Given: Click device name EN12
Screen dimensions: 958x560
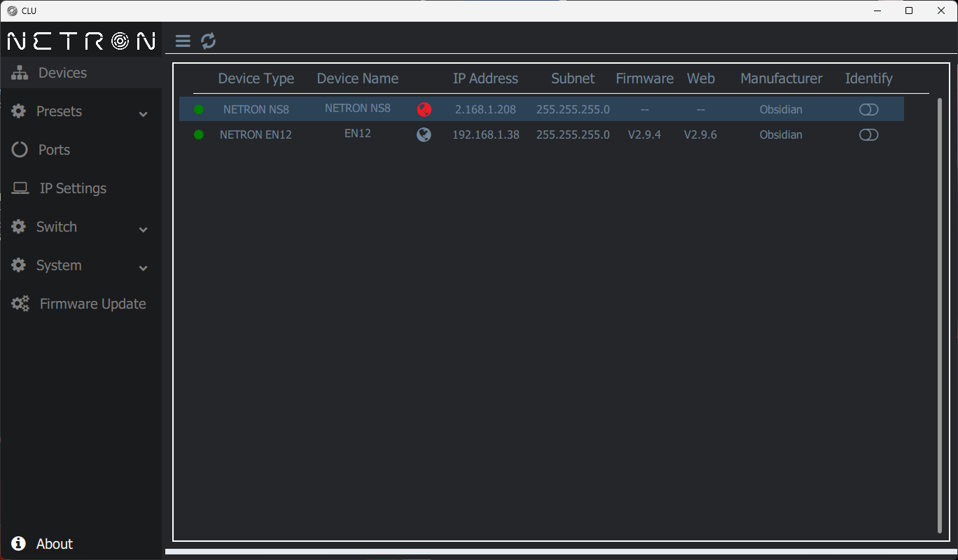Looking at the screenshot, I should coord(358,133).
